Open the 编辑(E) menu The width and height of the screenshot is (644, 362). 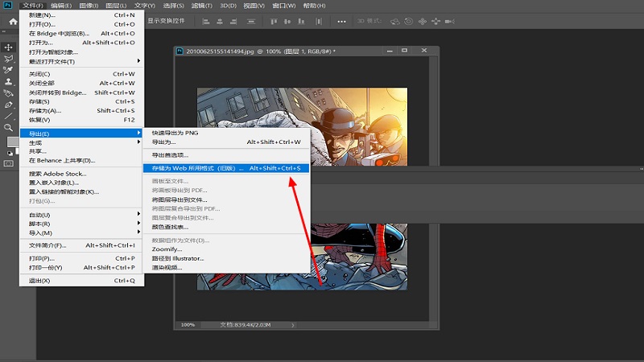click(x=61, y=6)
